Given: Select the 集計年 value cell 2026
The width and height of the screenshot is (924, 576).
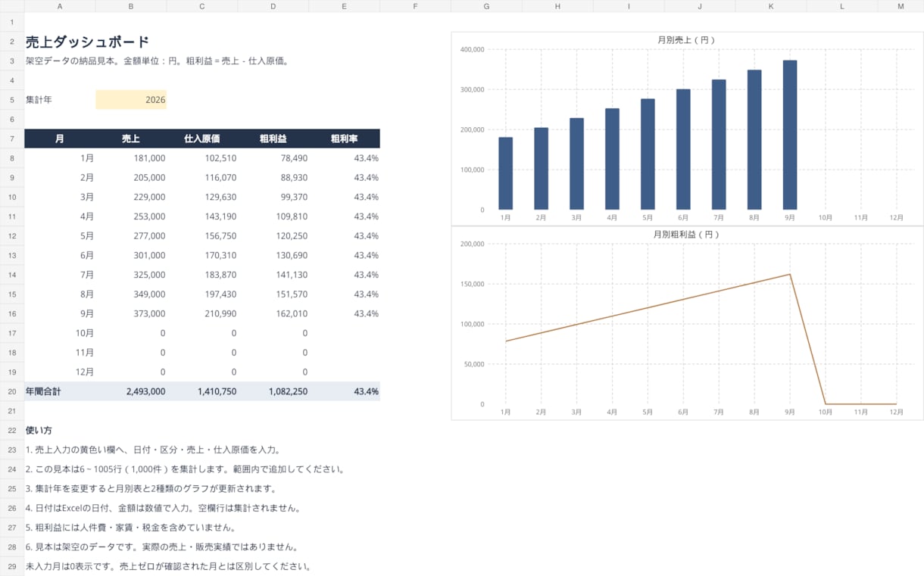Looking at the screenshot, I should pos(131,100).
